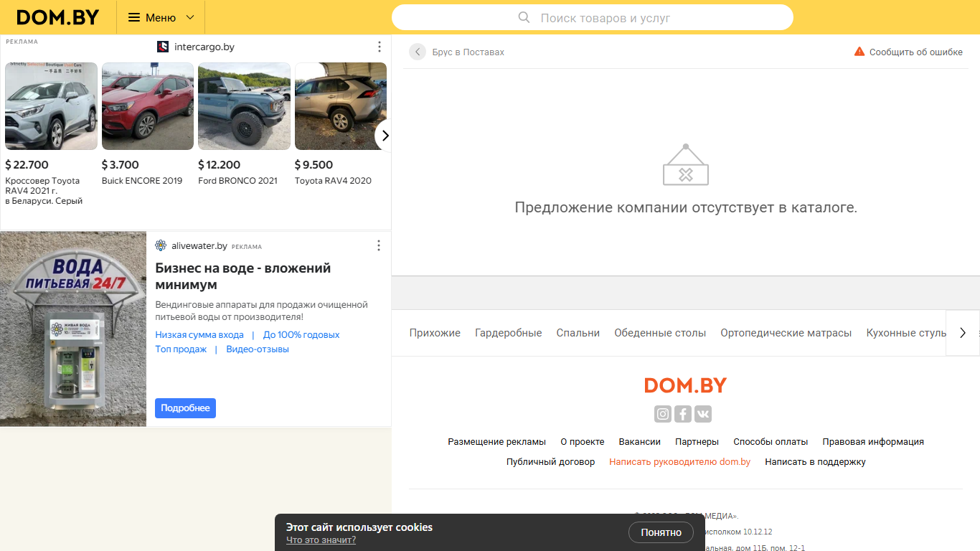Click the search field Поиск товаров и услуг
Image resolution: width=980 pixels, height=551 pixels.
tap(592, 17)
